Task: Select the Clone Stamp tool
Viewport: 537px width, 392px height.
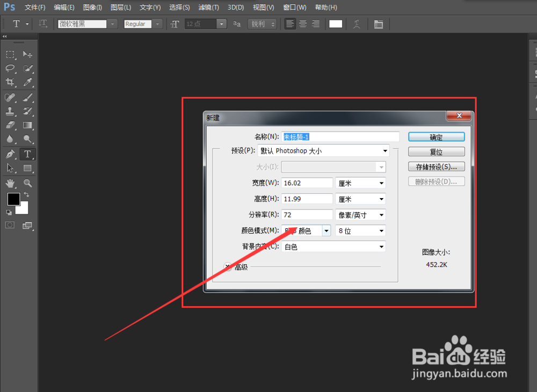Action: [10, 111]
